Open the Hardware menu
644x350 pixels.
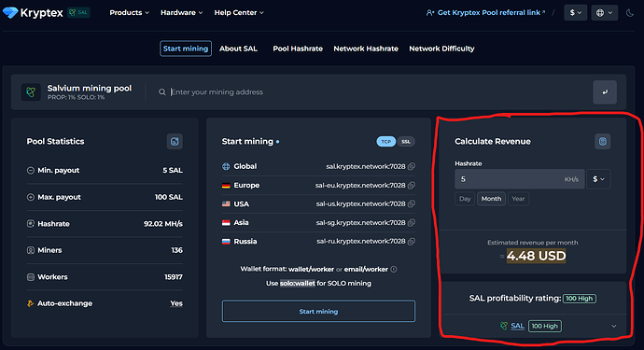click(182, 13)
